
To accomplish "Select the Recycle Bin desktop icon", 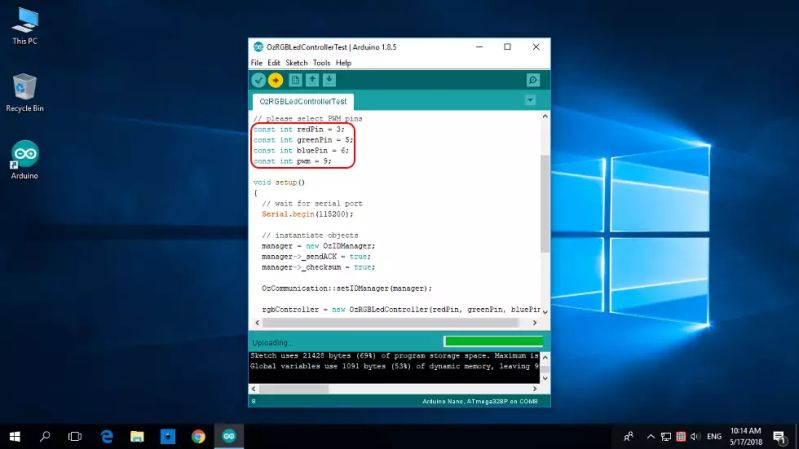I will pyautogui.click(x=24, y=93).
